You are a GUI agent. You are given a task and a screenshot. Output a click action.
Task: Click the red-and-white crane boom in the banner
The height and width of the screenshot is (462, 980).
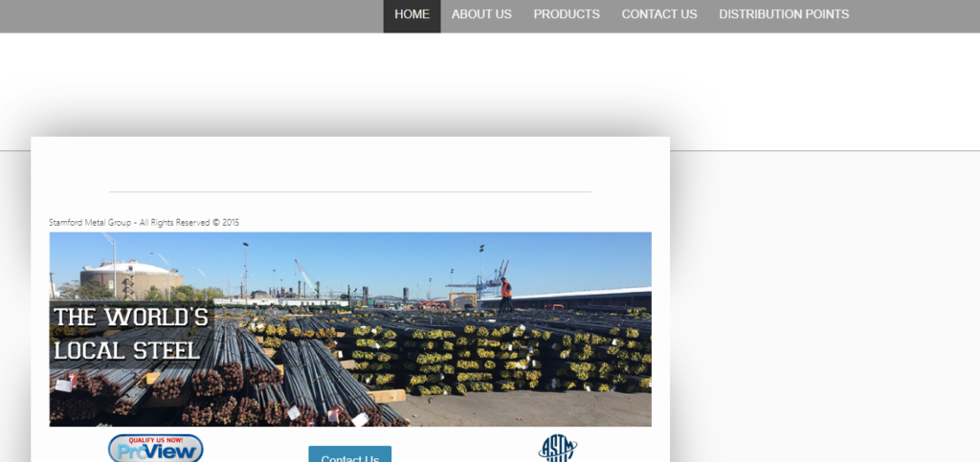pos(305,275)
